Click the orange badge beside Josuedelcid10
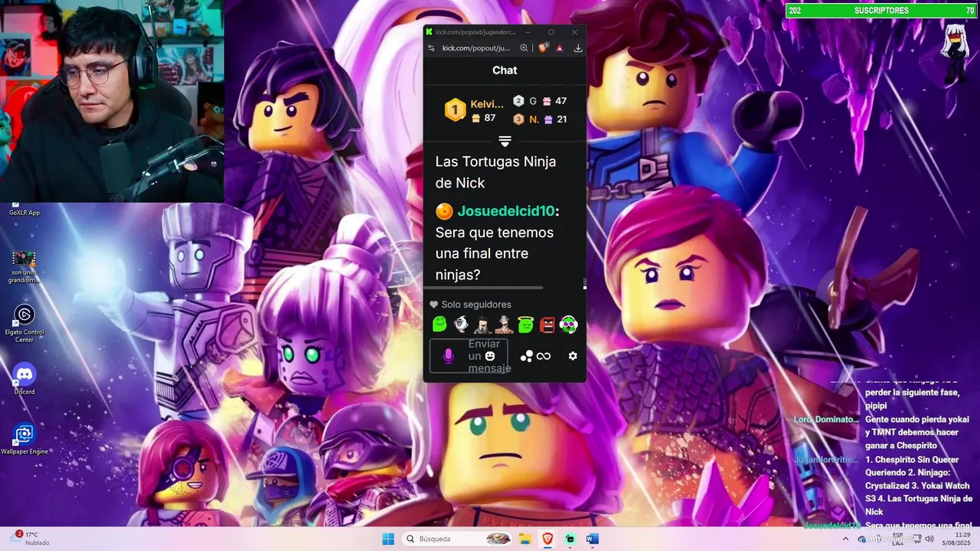 click(444, 210)
